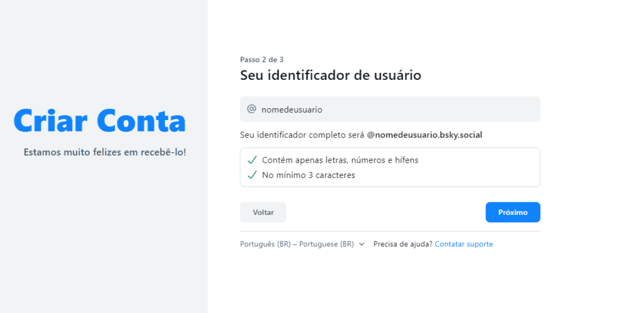
Task: Open the Português (BR) language dropdown
Action: point(297,244)
